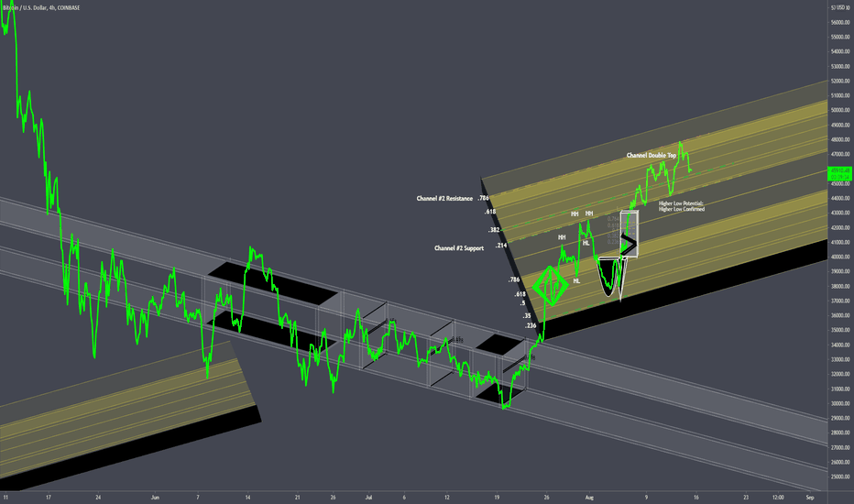Click the Channel #2 Support annotation

click(459, 248)
